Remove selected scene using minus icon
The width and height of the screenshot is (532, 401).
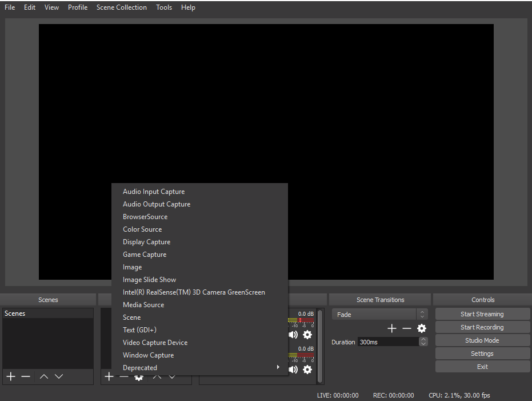(26, 376)
